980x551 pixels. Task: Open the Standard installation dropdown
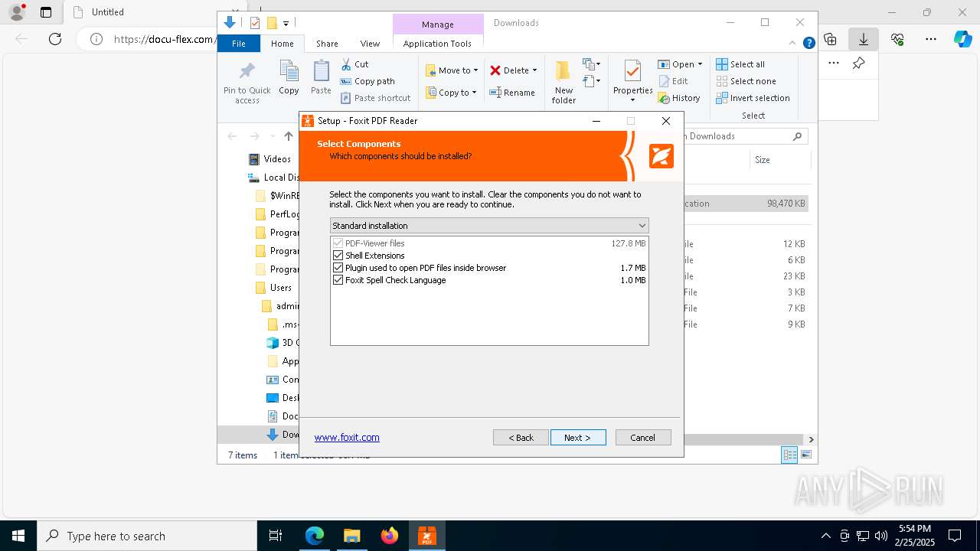point(489,226)
